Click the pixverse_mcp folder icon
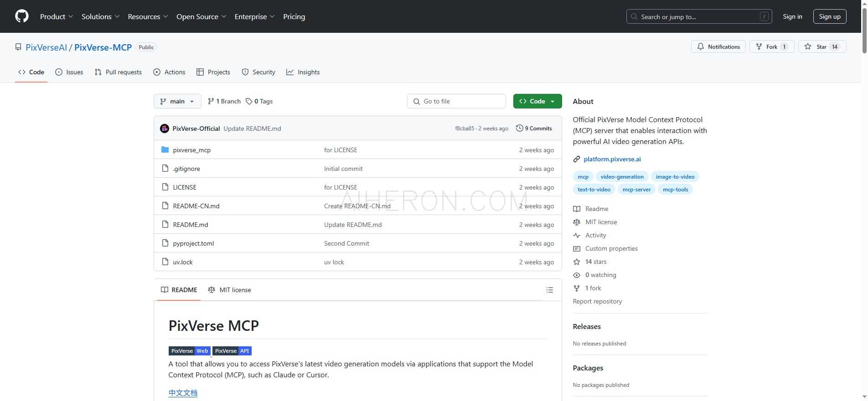Viewport: 868px width, 401px height. (x=165, y=149)
